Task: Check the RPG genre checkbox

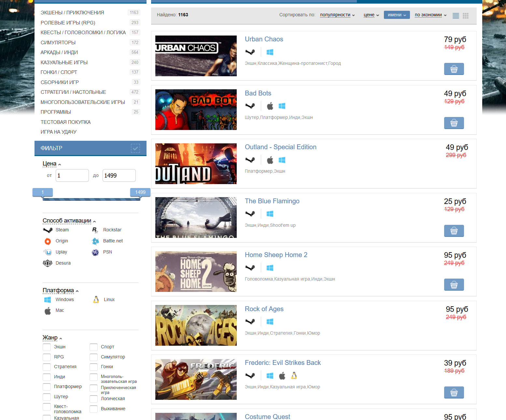Action: (47, 357)
